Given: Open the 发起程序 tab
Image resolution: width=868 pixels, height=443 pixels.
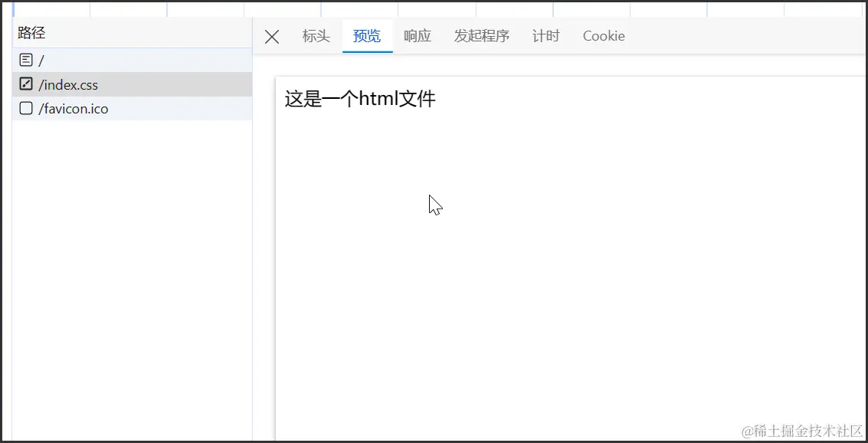Looking at the screenshot, I should (482, 36).
